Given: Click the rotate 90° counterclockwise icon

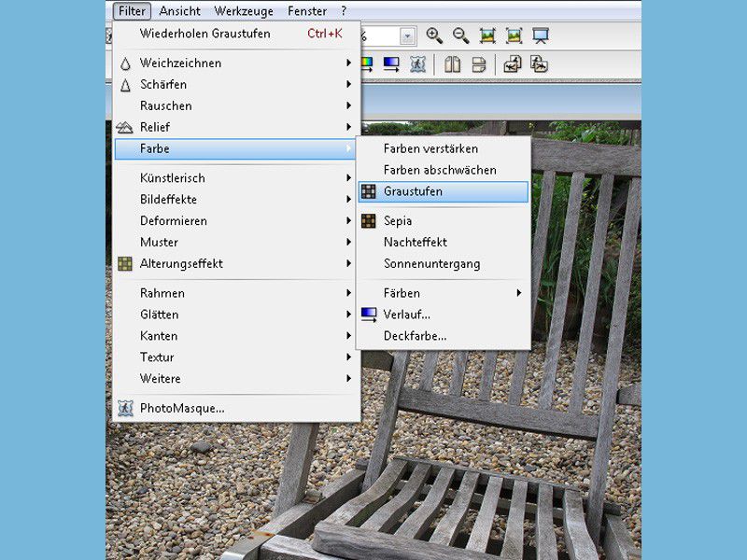Looking at the screenshot, I should pyautogui.click(x=512, y=64).
